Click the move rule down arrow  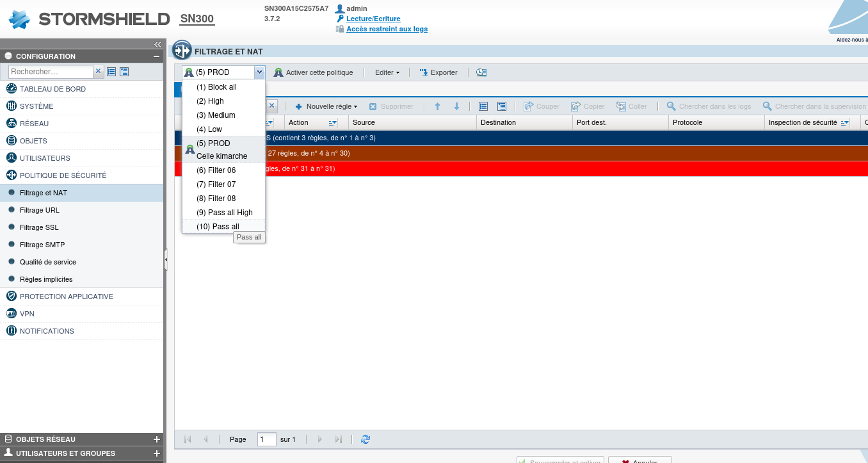pyautogui.click(x=456, y=106)
